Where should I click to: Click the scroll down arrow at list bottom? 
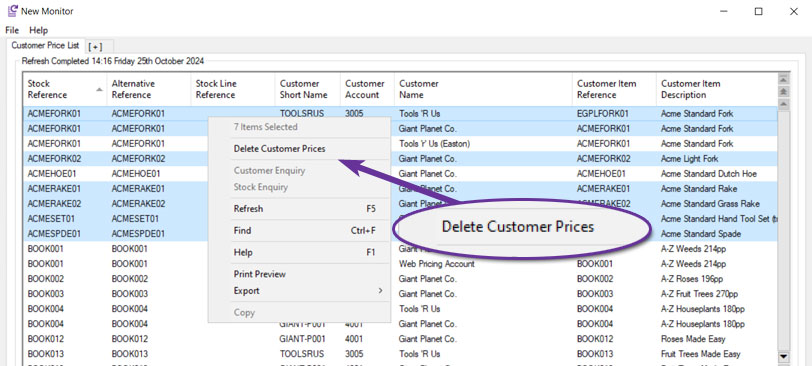pos(783,356)
